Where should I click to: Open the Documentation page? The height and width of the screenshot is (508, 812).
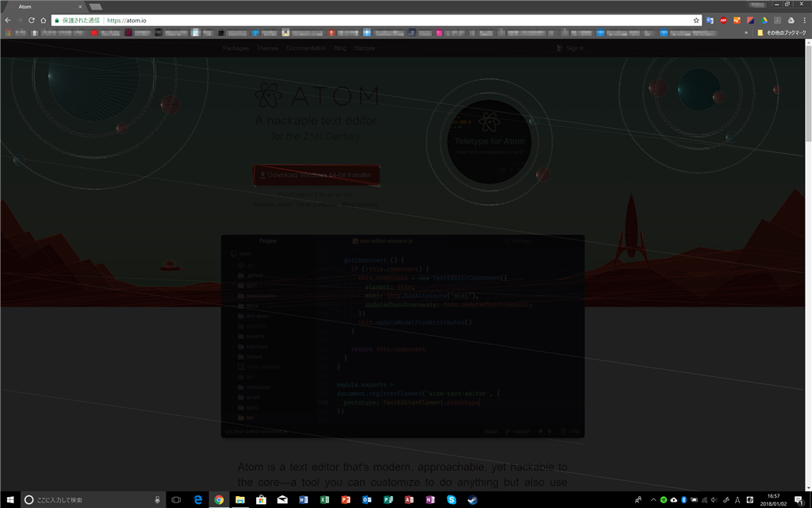tap(306, 48)
